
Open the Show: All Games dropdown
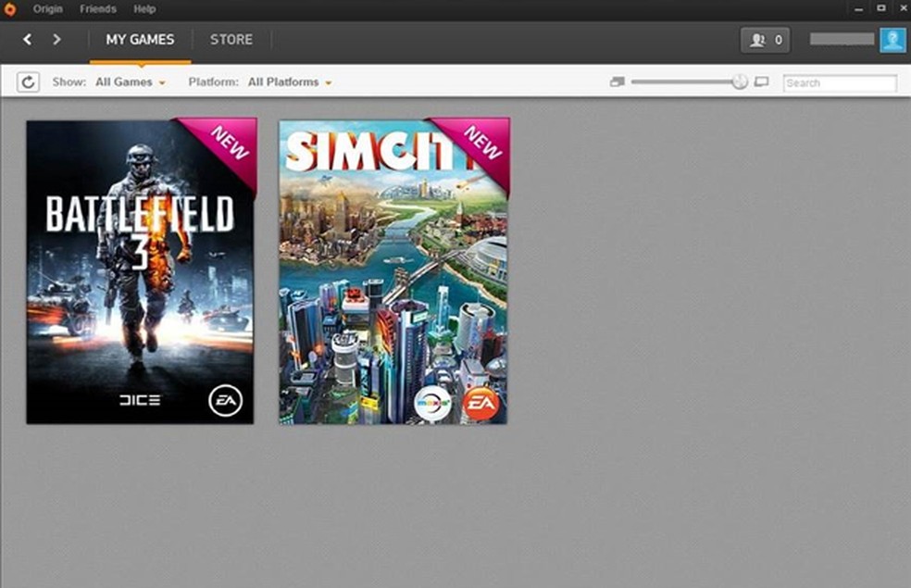129,81
